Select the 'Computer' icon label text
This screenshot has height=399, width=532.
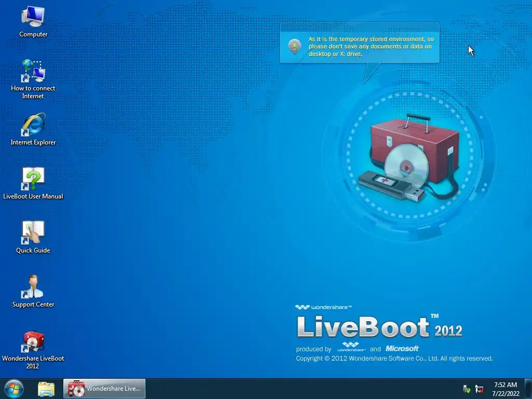coord(33,34)
